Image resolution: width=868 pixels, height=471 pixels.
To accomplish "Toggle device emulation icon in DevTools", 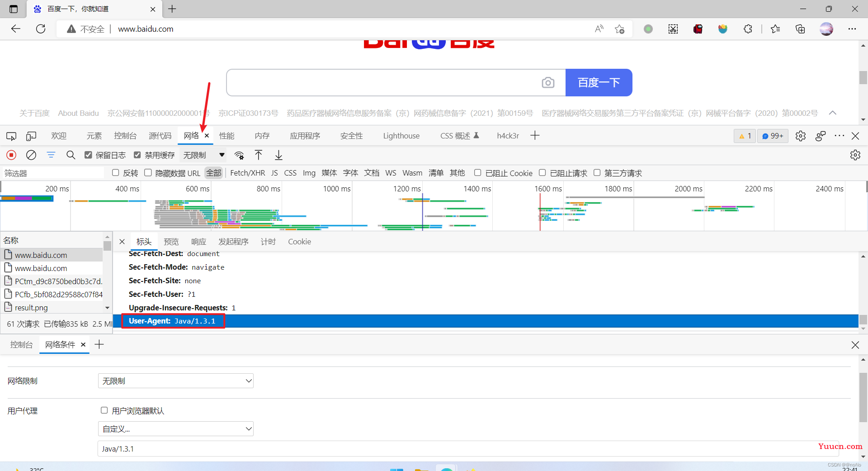I will pyautogui.click(x=31, y=136).
